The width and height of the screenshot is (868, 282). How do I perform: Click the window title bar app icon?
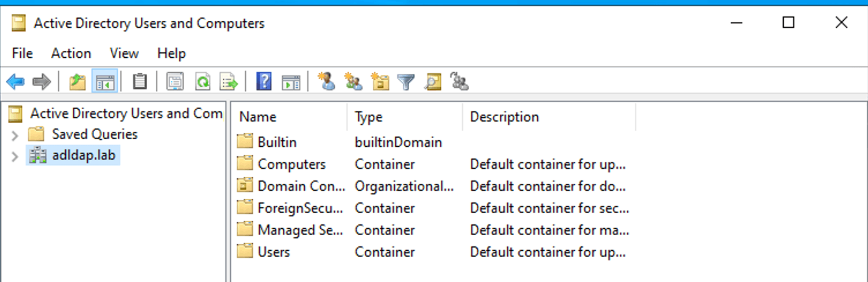tap(19, 23)
